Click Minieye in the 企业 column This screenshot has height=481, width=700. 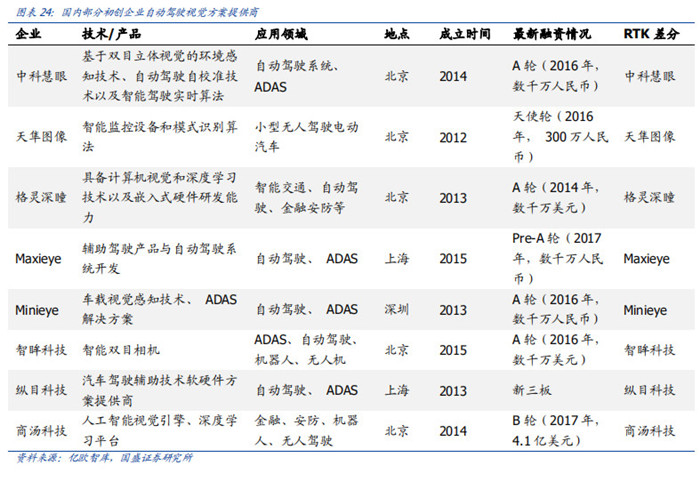click(x=37, y=310)
